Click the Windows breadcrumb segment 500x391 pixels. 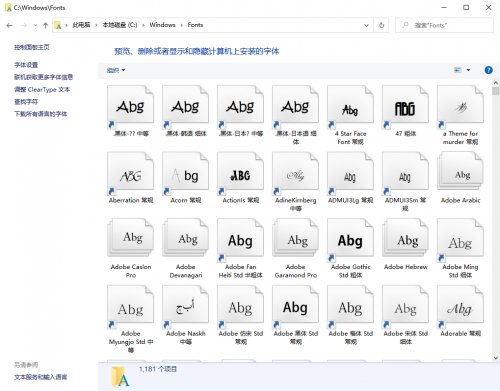pyautogui.click(x=162, y=25)
